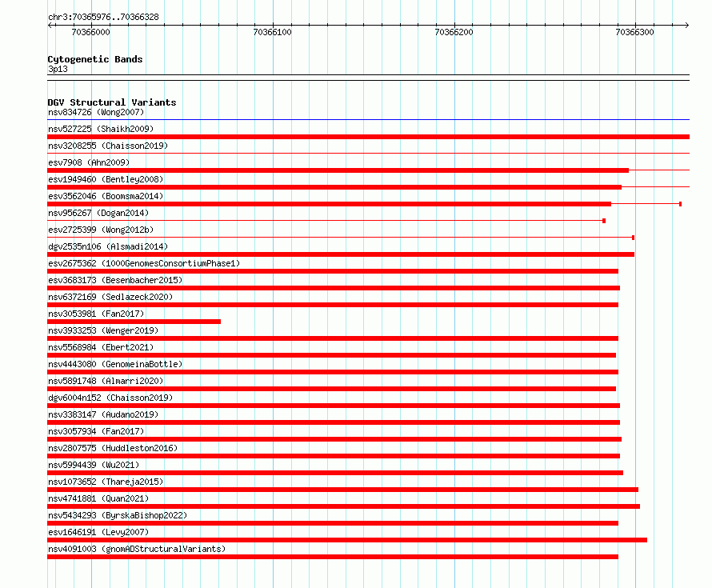Click the red bar for nsv4091003 gnomAD

pyautogui.click(x=332, y=557)
